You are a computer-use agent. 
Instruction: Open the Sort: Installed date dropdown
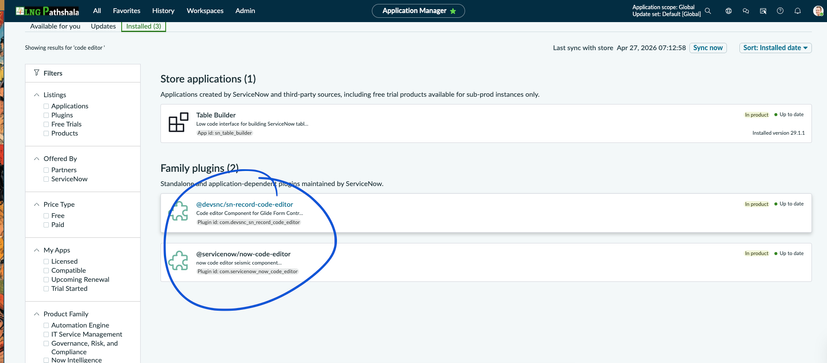775,47
